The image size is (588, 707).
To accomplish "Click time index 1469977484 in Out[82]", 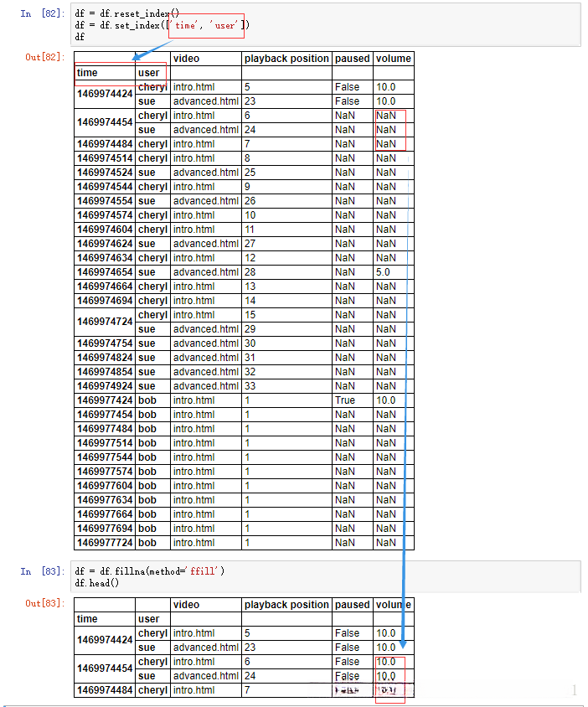I will [105, 429].
